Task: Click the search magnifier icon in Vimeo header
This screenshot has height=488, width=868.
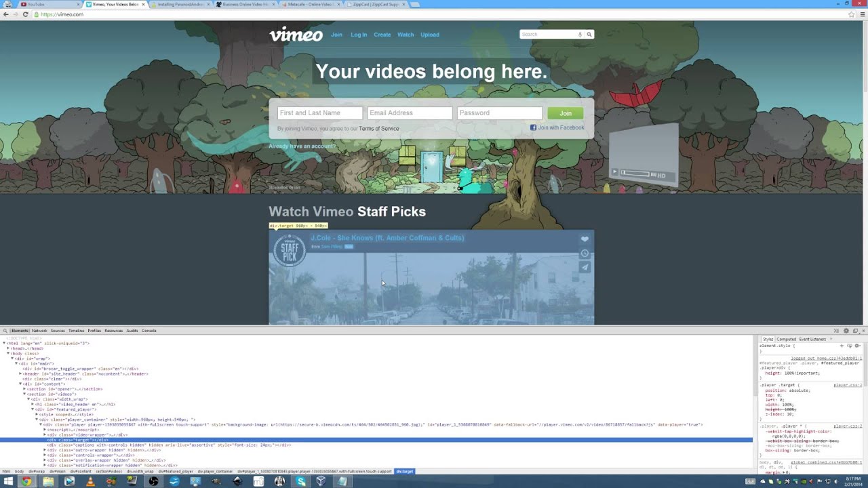Action: pyautogui.click(x=589, y=35)
